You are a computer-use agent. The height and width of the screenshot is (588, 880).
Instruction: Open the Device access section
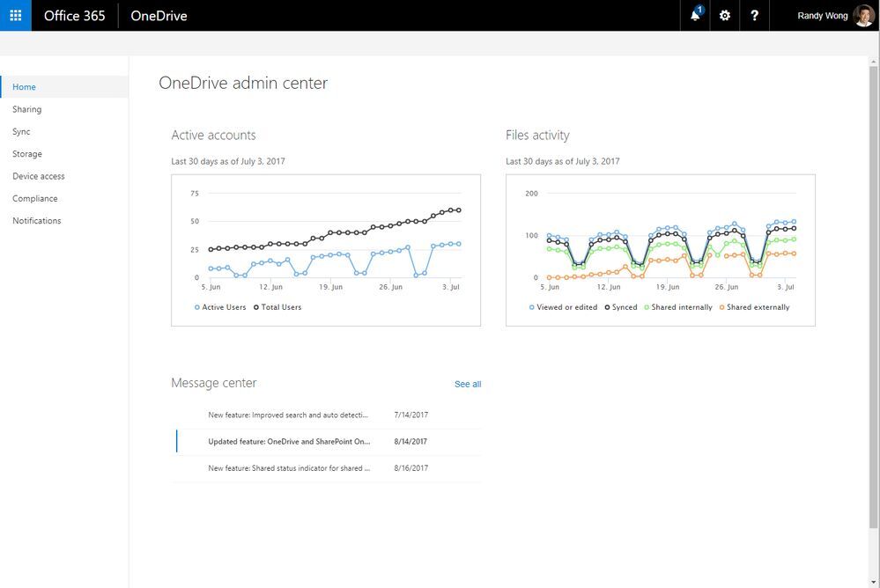(x=38, y=175)
